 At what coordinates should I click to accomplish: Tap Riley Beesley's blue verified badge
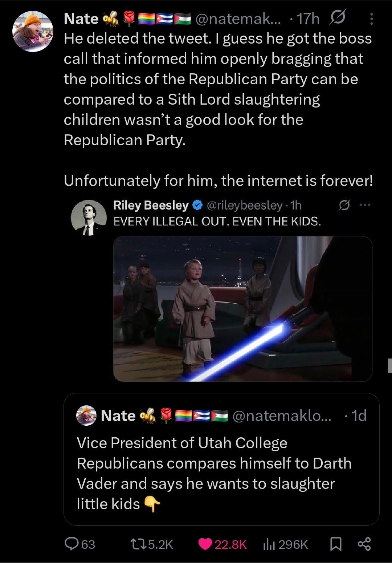click(x=197, y=206)
